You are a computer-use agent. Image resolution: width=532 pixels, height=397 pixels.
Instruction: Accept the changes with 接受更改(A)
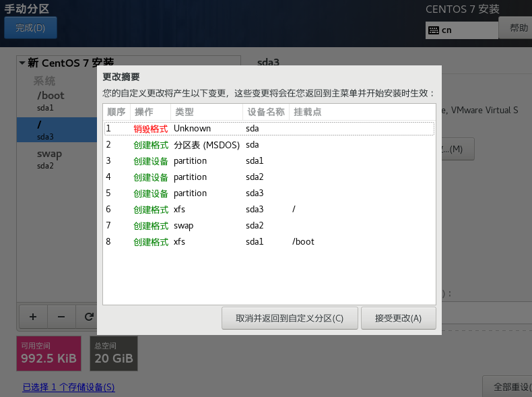point(398,318)
